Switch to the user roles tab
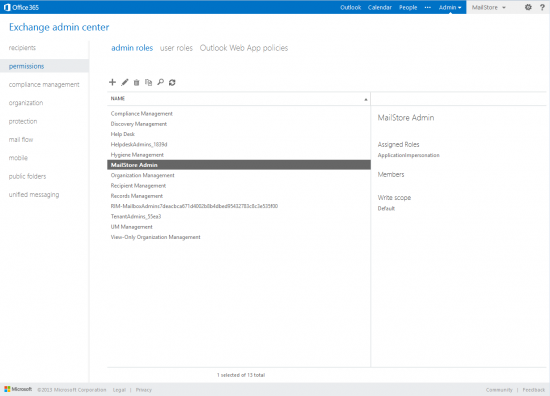Viewport: 550px width, 396px height. tap(176, 48)
